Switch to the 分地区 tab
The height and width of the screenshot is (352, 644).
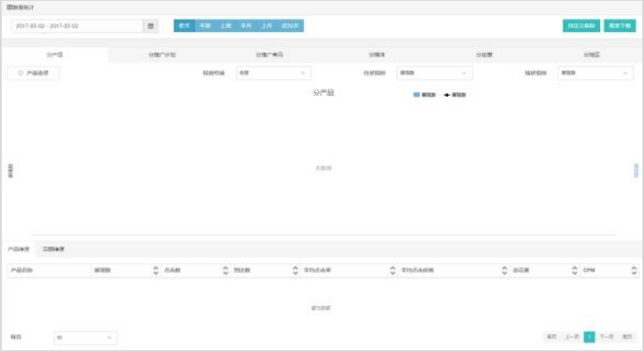[591, 55]
